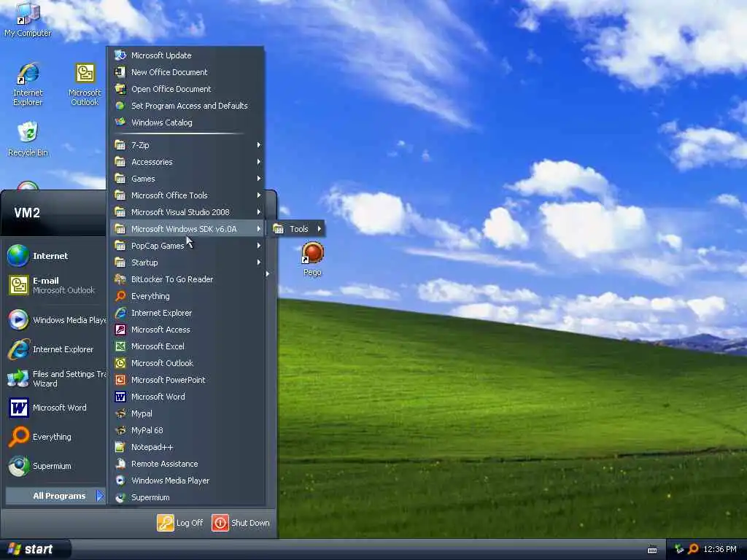Expand Startup submenu arrow

pyautogui.click(x=259, y=262)
